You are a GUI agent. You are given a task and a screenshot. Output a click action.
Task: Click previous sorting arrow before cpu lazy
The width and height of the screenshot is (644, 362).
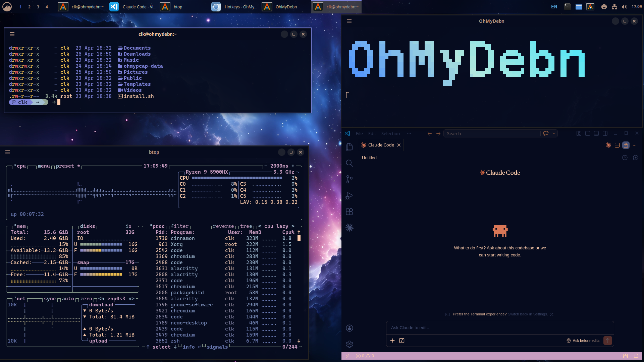[260, 226]
